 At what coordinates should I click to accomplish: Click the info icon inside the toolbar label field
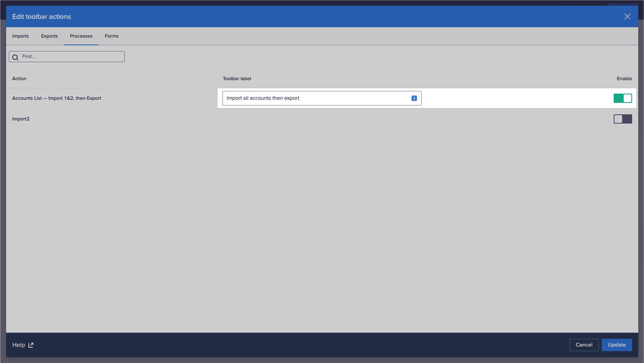click(x=414, y=98)
